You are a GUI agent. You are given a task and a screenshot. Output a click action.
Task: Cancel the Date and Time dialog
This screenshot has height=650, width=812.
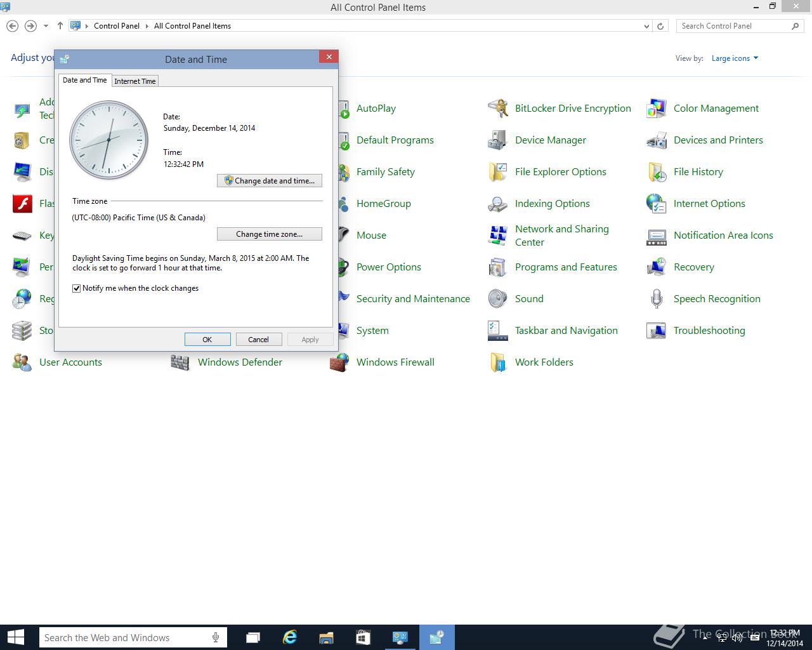[259, 340]
